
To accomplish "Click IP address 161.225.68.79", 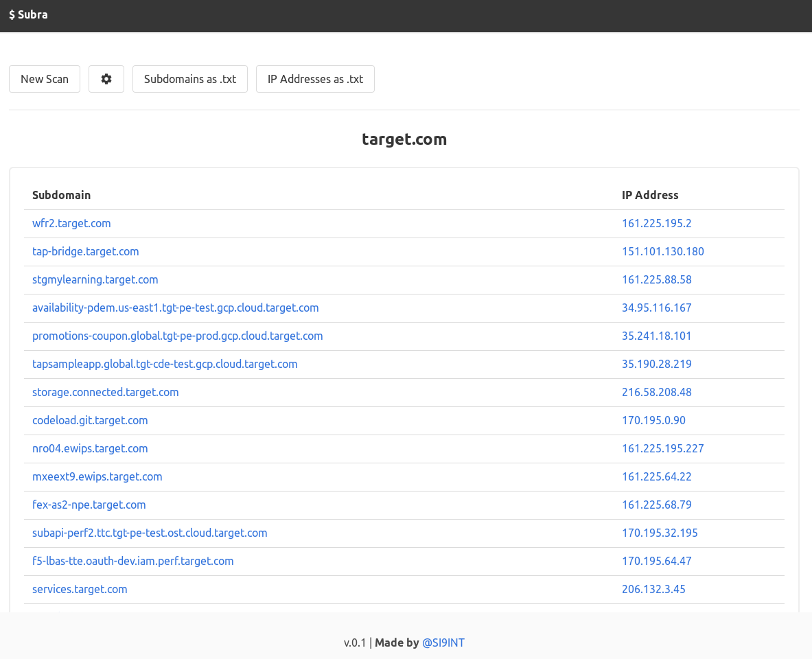I will [657, 505].
